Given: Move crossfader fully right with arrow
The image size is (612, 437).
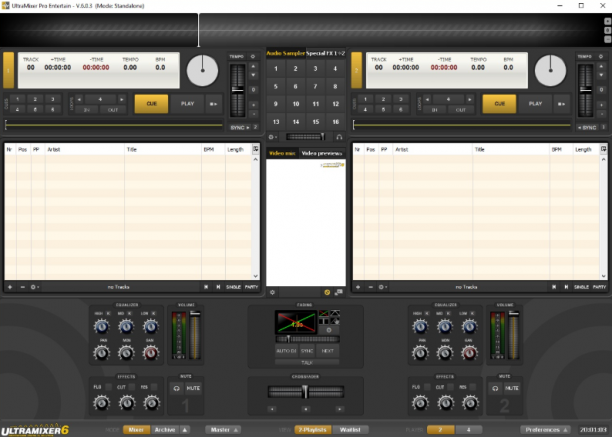Looking at the screenshot, I should [x=340, y=409].
